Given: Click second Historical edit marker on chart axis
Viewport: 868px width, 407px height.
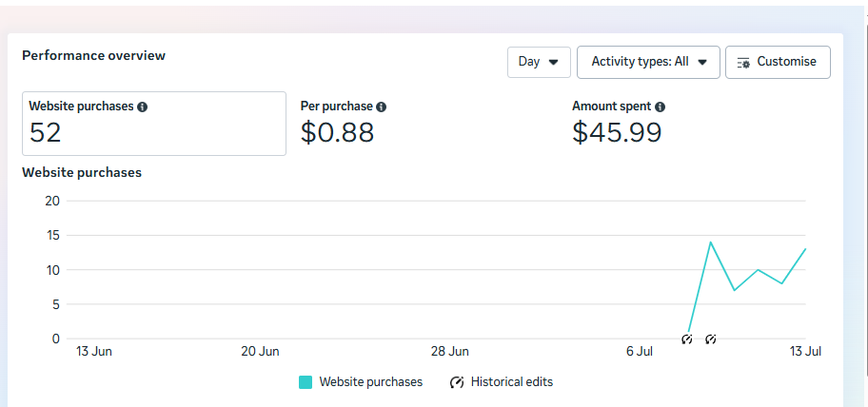Looking at the screenshot, I should tap(710, 339).
